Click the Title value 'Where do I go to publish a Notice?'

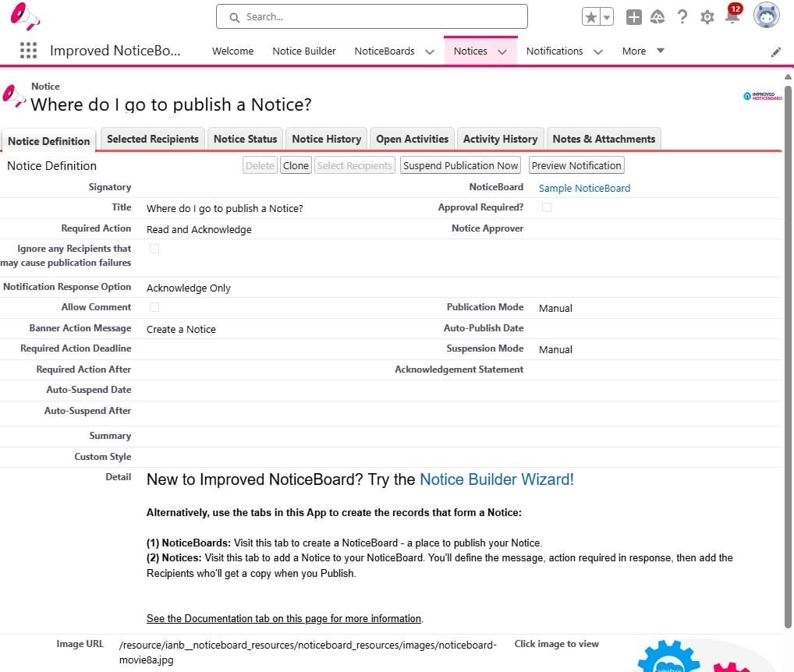[x=225, y=208]
